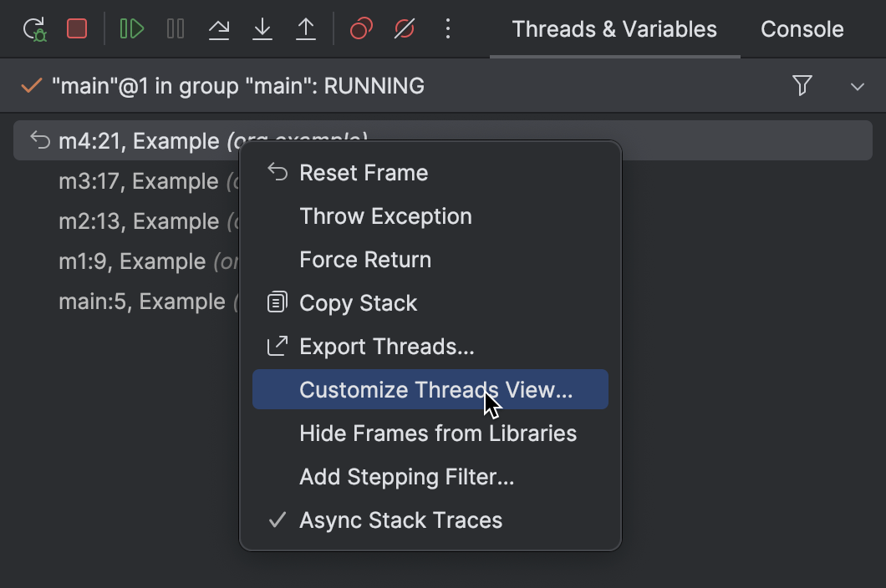Click Copy Stack in the menu
Viewport: 886px width, 588px height.
click(358, 302)
